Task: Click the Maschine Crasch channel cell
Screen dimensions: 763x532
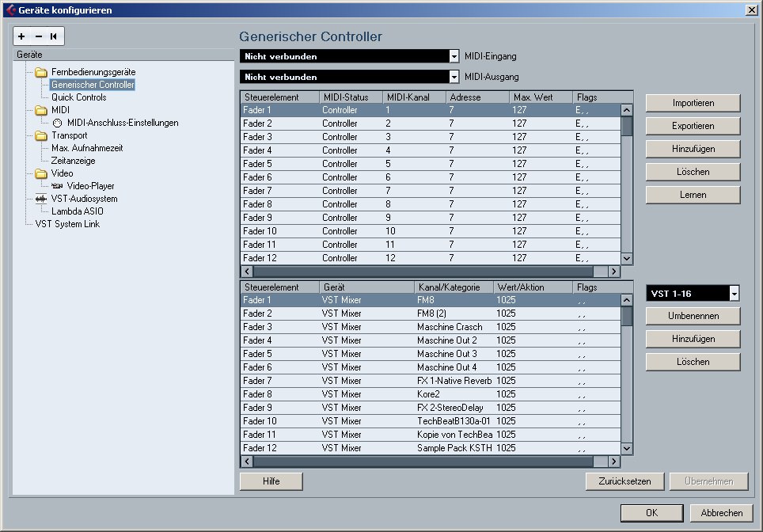Action: click(x=454, y=327)
